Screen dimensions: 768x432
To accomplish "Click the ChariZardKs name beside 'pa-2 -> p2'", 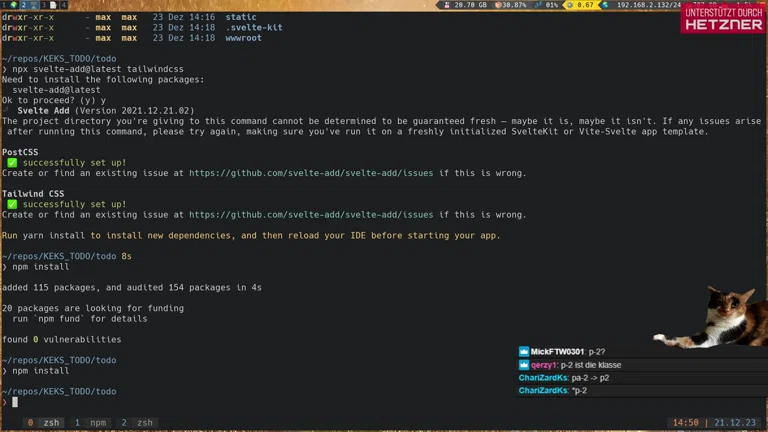I will coord(543,378).
